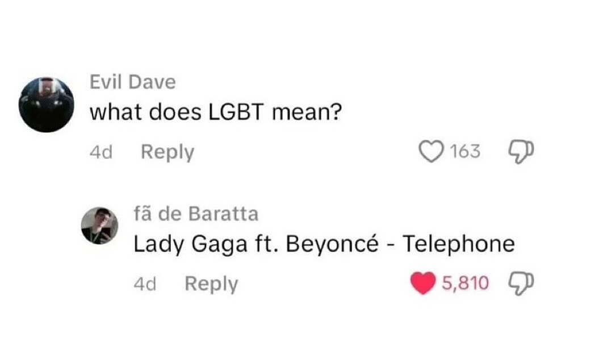Screen dimensions: 599x364
Task: Visit the fã de Baratta username link
Action: point(195,214)
